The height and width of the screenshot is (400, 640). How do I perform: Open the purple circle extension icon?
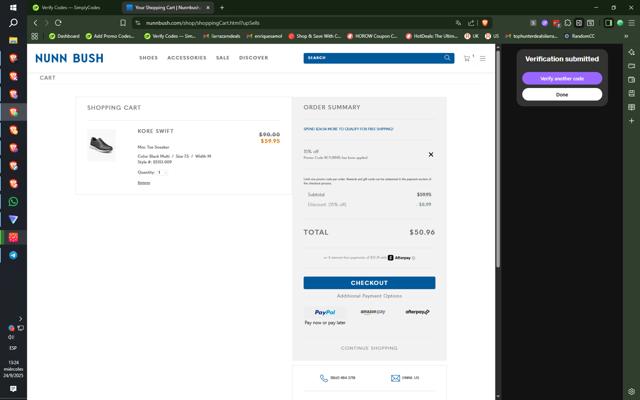tap(544, 23)
